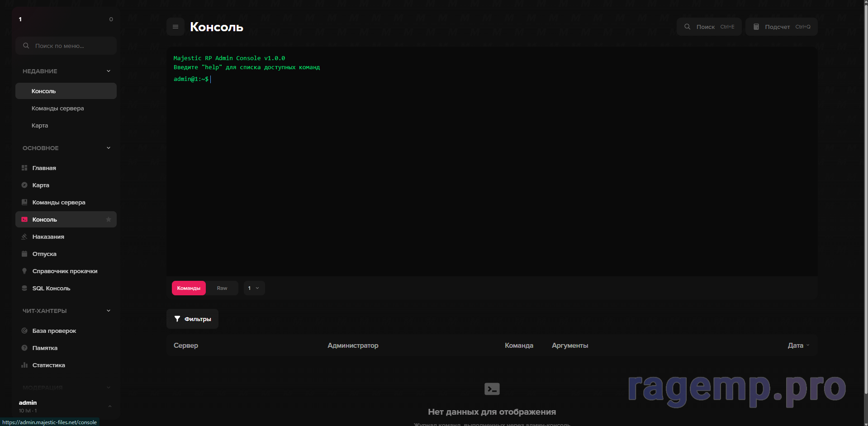
Task: Click the Аргументы column header
Action: tap(570, 345)
